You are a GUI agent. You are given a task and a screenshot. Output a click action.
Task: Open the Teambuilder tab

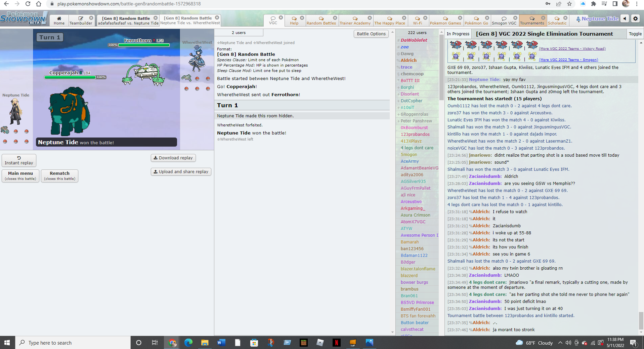81,21
